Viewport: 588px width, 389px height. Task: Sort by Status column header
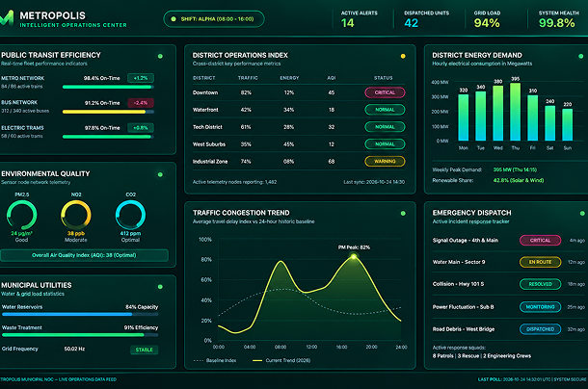384,78
